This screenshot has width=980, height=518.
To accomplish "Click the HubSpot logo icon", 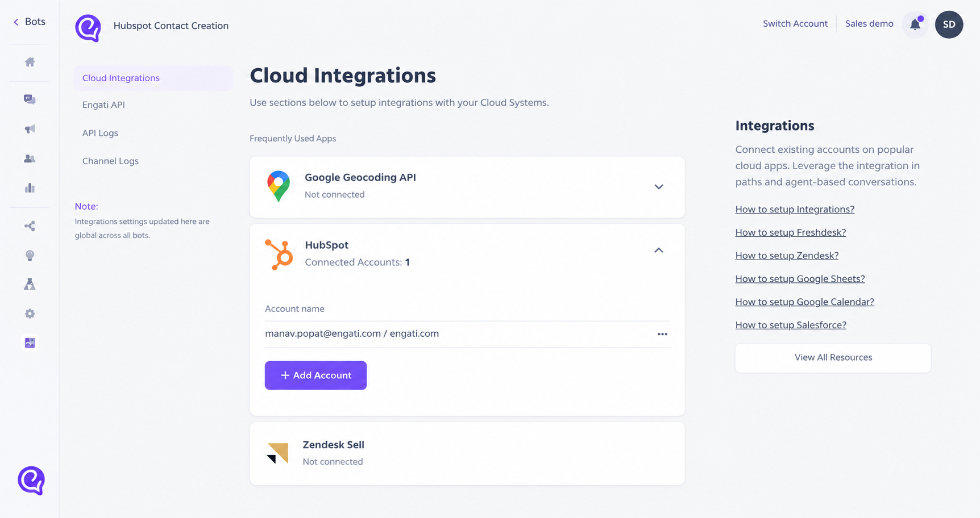I will coord(279,254).
